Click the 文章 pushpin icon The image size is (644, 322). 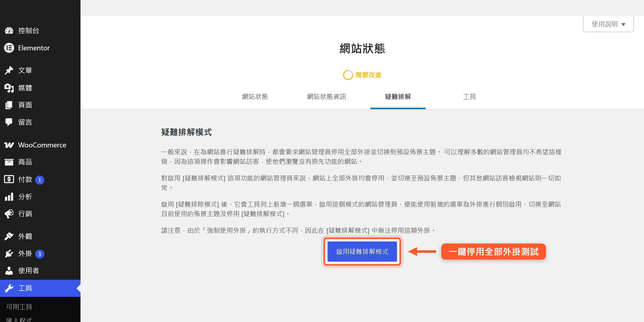click(9, 70)
